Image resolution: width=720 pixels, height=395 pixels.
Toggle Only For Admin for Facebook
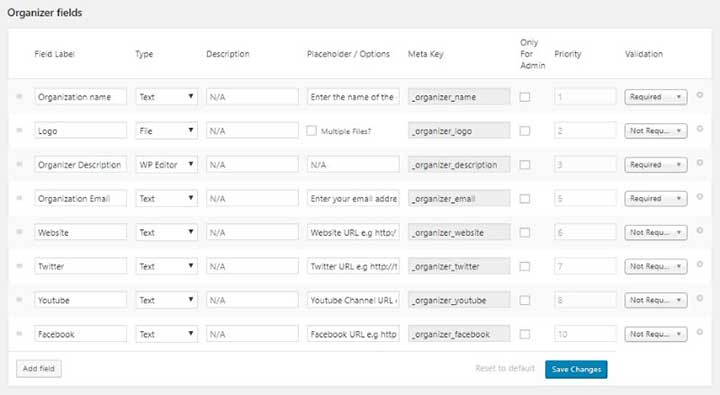pos(525,334)
